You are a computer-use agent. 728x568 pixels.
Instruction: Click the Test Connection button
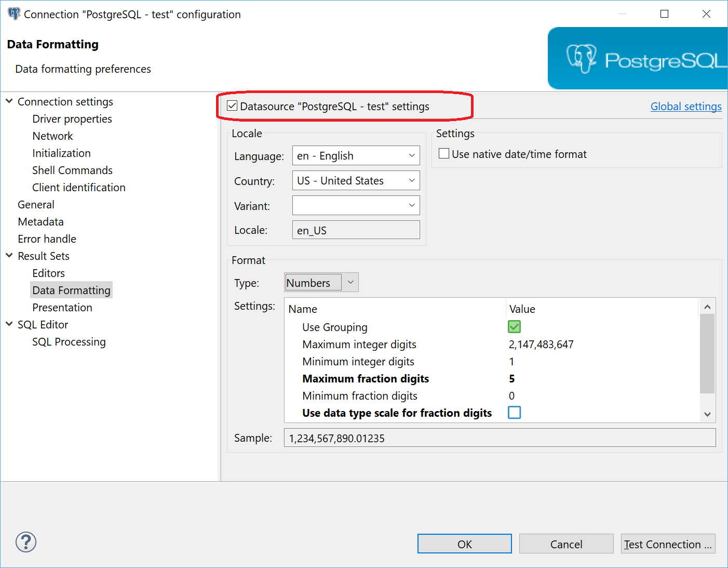[x=668, y=544]
